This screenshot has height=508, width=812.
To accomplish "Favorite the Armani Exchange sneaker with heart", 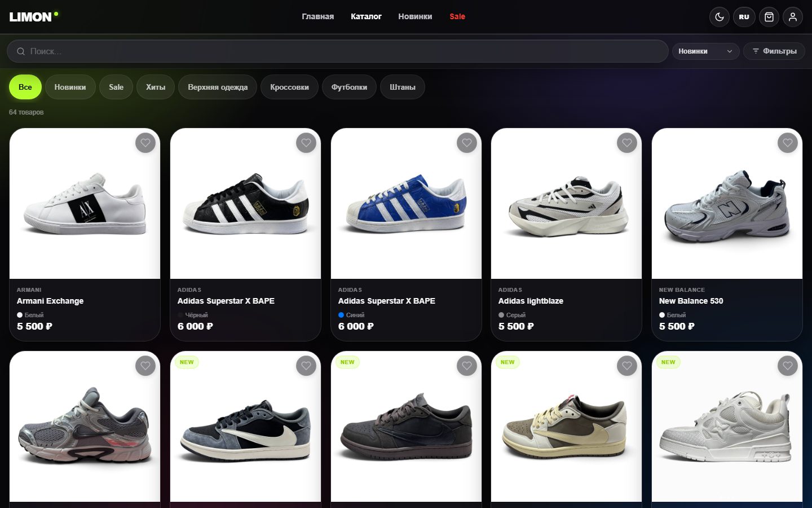I will tap(145, 143).
